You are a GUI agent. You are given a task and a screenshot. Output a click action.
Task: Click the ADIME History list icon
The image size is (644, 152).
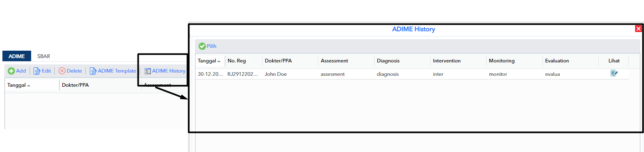pos(148,71)
